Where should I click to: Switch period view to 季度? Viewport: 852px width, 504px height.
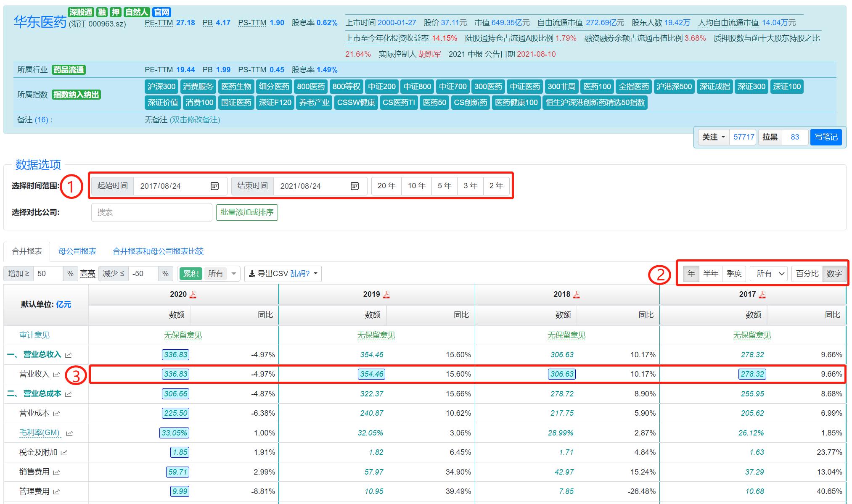[x=734, y=274]
